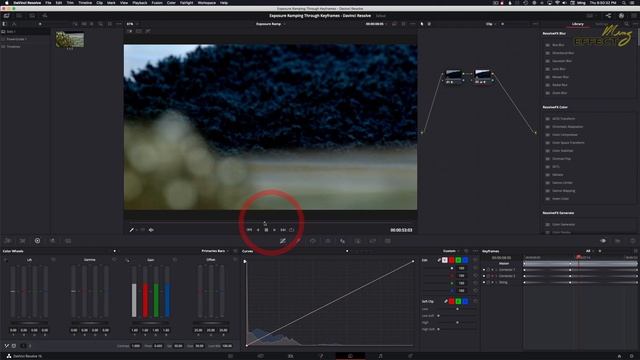Stop playback in the viewer
Viewport: 640px width, 360px height.
click(266, 230)
